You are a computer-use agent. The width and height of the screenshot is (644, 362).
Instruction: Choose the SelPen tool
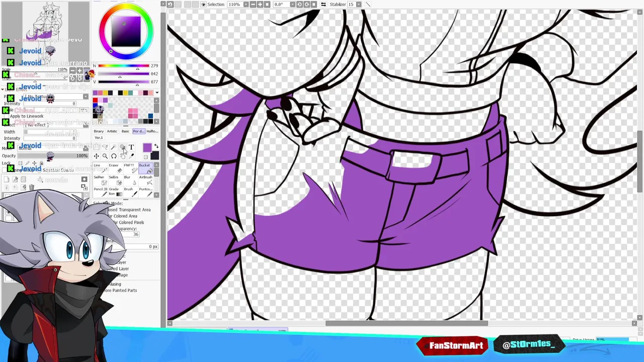point(100,180)
